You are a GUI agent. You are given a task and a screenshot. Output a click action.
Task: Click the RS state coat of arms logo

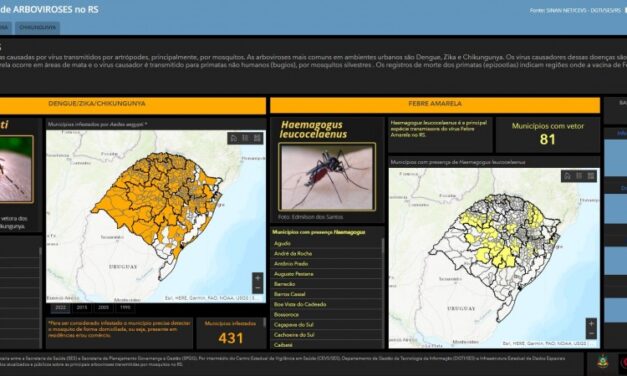click(x=602, y=361)
